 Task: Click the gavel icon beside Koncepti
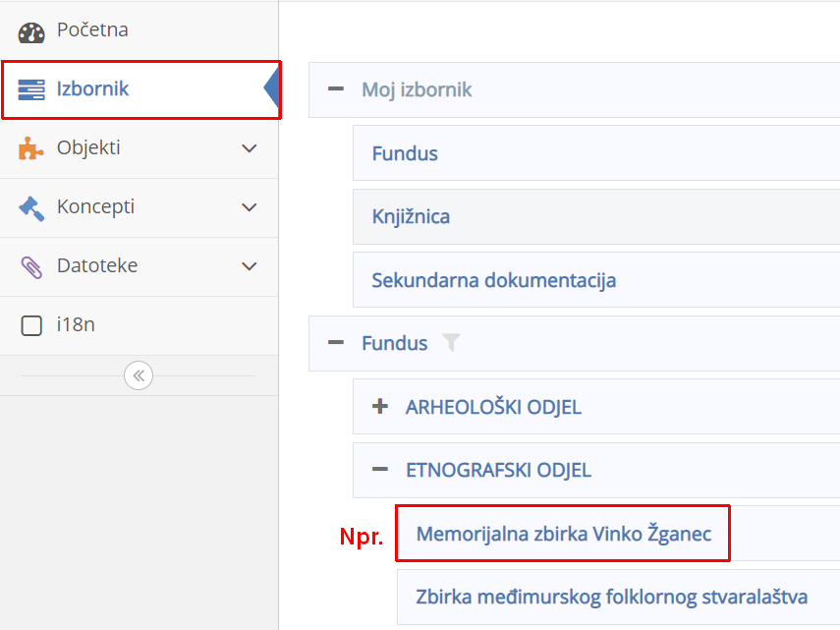pos(31,206)
